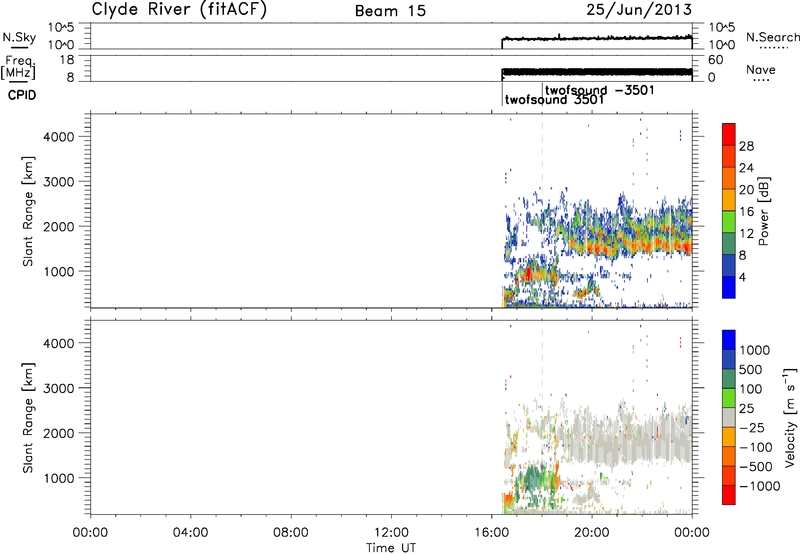Click the "-1000" tick on Velocity colorbar
This screenshot has width=800, height=554.
click(x=760, y=486)
